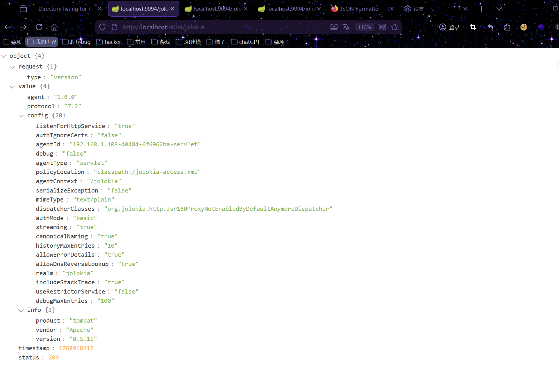Collapse the request tree node

tap(12, 67)
